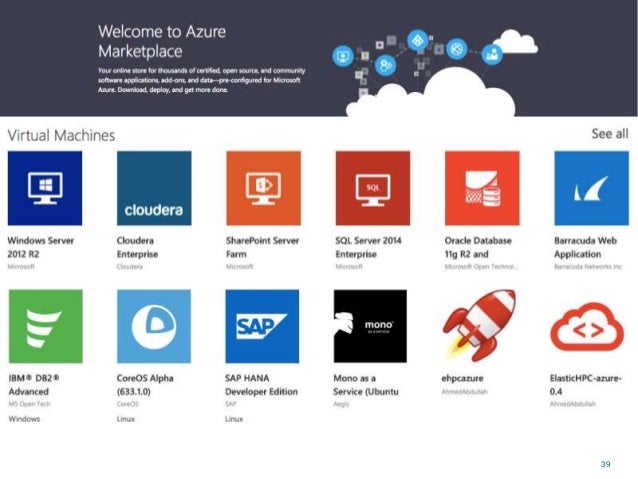
Task: Click SAP HANA Developer Edition title
Action: tap(261, 385)
